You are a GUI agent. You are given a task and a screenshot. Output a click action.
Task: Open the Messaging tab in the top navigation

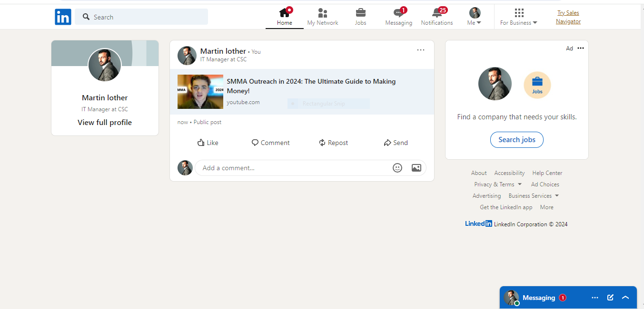click(399, 17)
